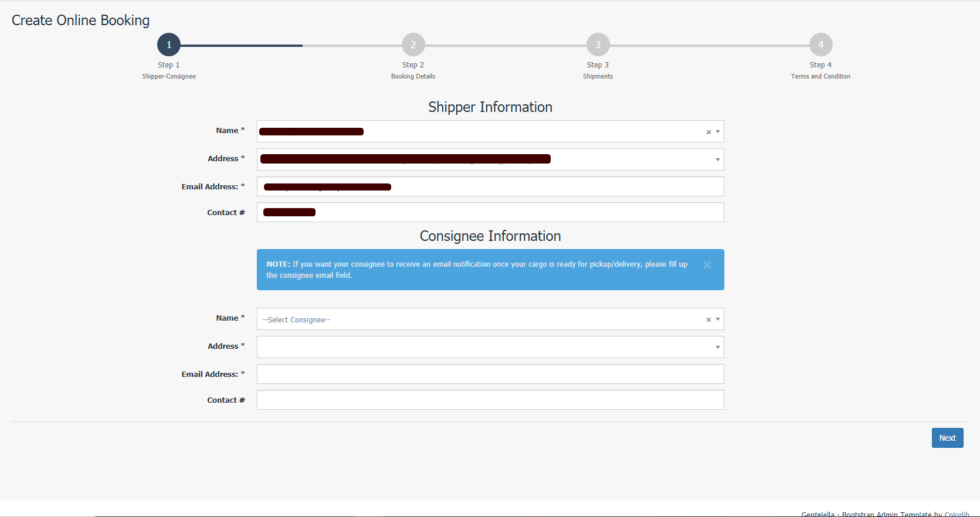Expand the shipper Name dropdown arrow

(x=718, y=132)
